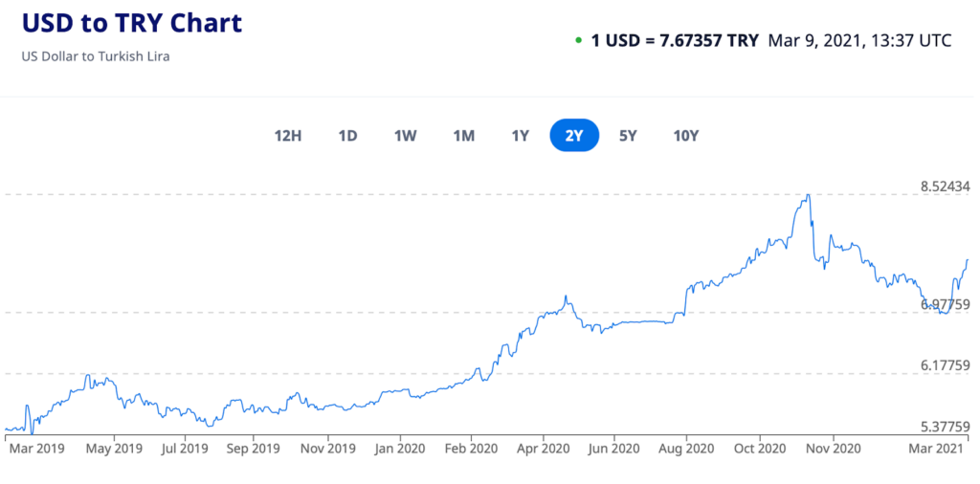Click the Nov 2020 axis marker

tap(834, 449)
